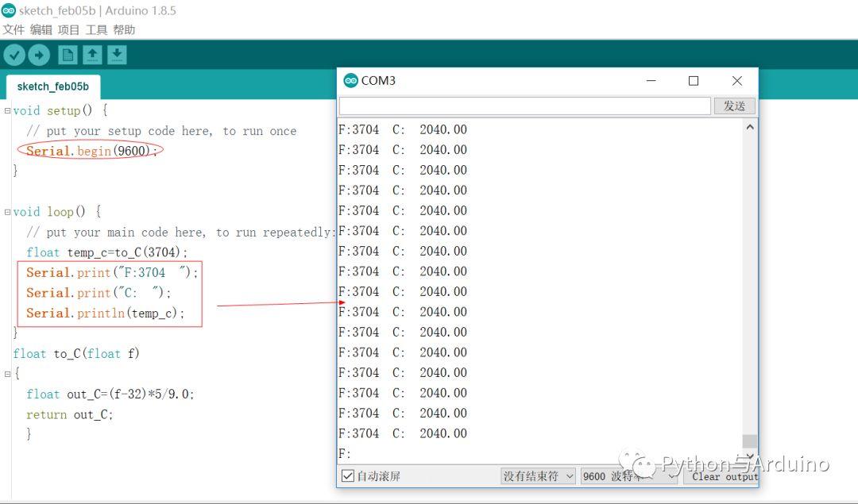Collapse the void setup() code block

[7, 110]
